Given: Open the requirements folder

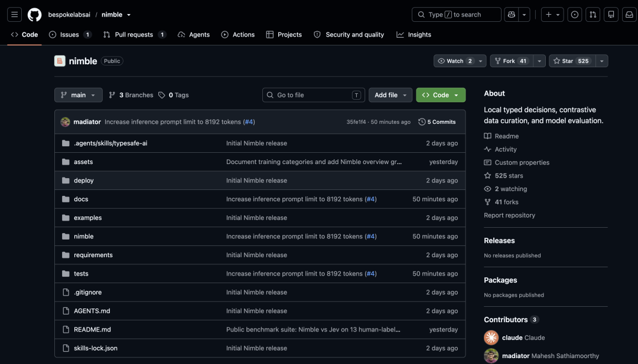Looking at the screenshot, I should 93,255.
